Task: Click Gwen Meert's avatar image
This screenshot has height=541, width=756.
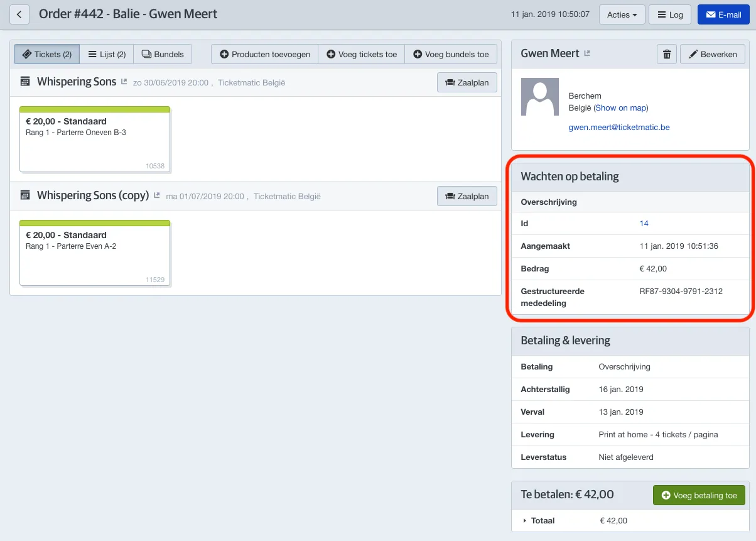Action: (540, 97)
